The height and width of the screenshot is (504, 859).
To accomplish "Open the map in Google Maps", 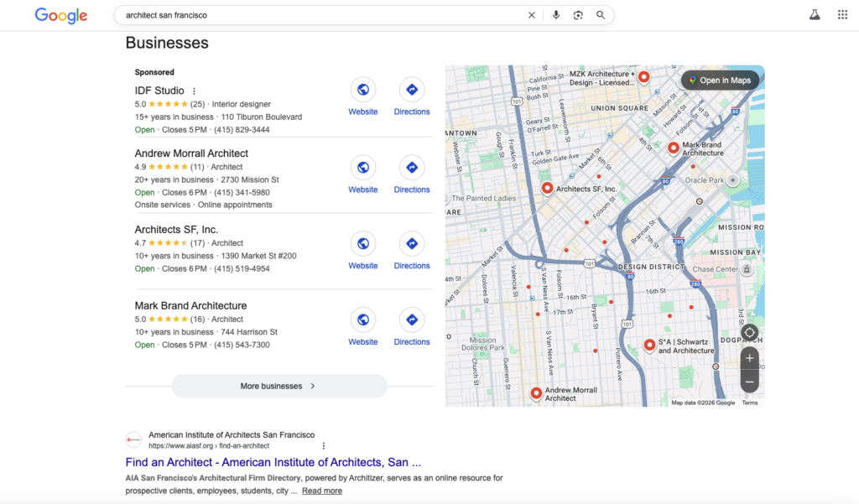I will pyautogui.click(x=720, y=81).
